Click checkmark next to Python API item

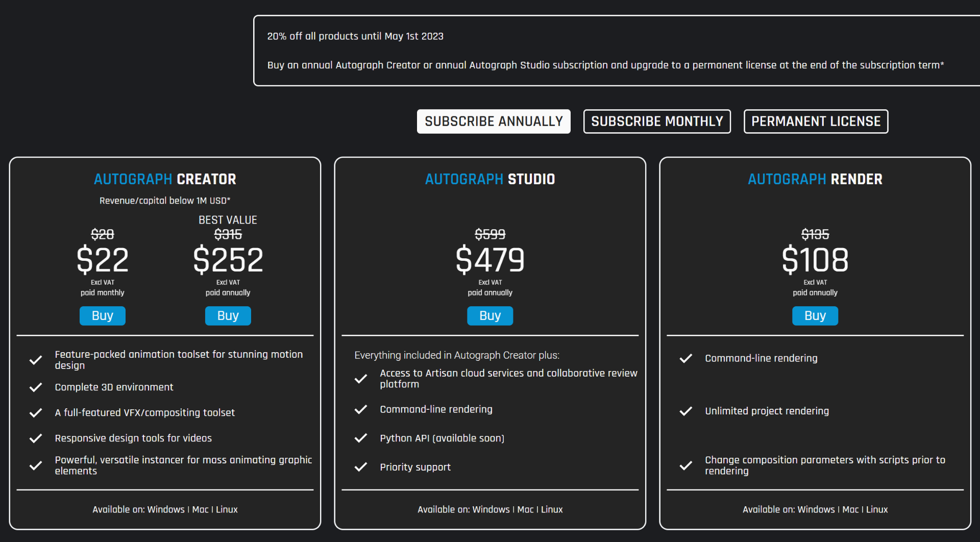361,438
